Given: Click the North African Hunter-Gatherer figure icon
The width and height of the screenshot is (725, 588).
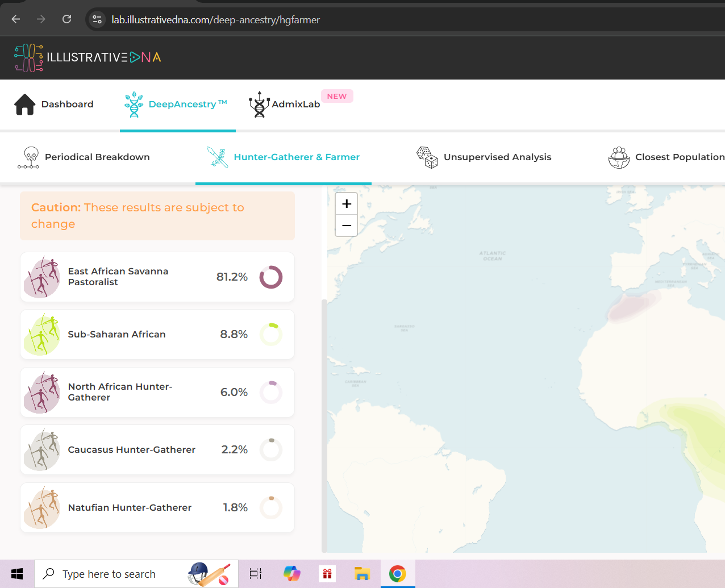Looking at the screenshot, I should (42, 393).
